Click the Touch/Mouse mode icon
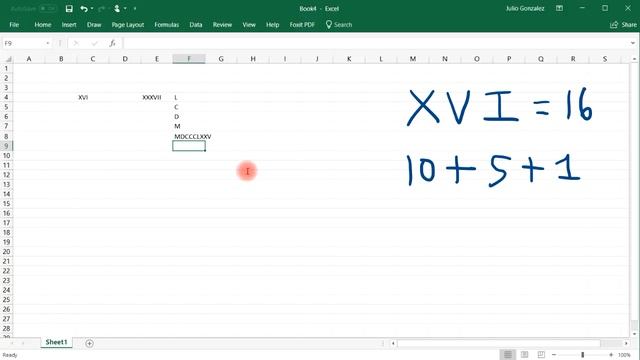This screenshot has height=360, width=640. tap(117, 9)
